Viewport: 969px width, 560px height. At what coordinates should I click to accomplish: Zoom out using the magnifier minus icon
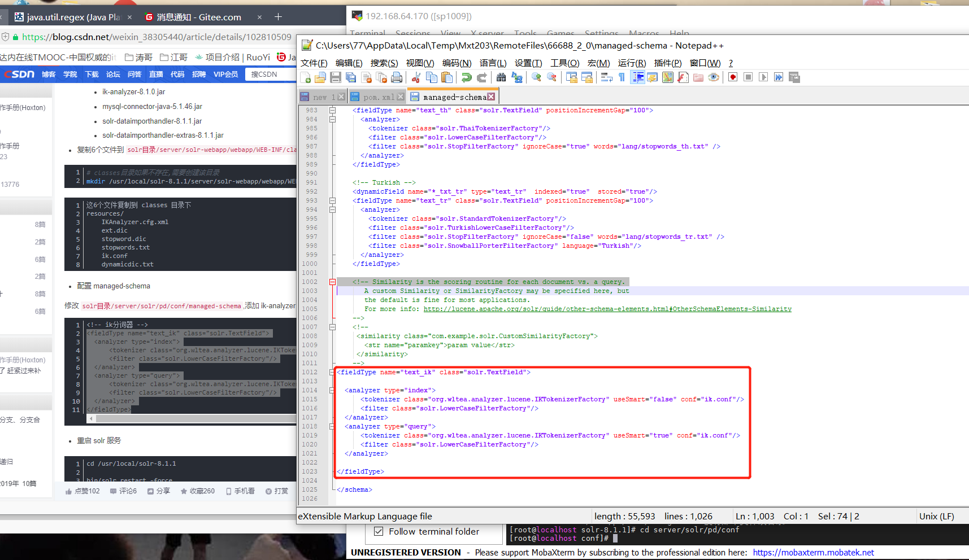pyautogui.click(x=552, y=77)
